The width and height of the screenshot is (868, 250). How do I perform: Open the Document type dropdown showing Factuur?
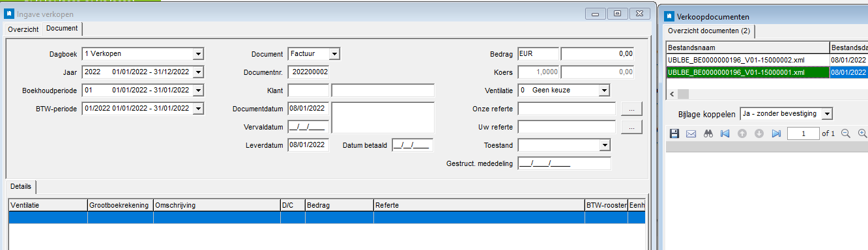click(334, 53)
